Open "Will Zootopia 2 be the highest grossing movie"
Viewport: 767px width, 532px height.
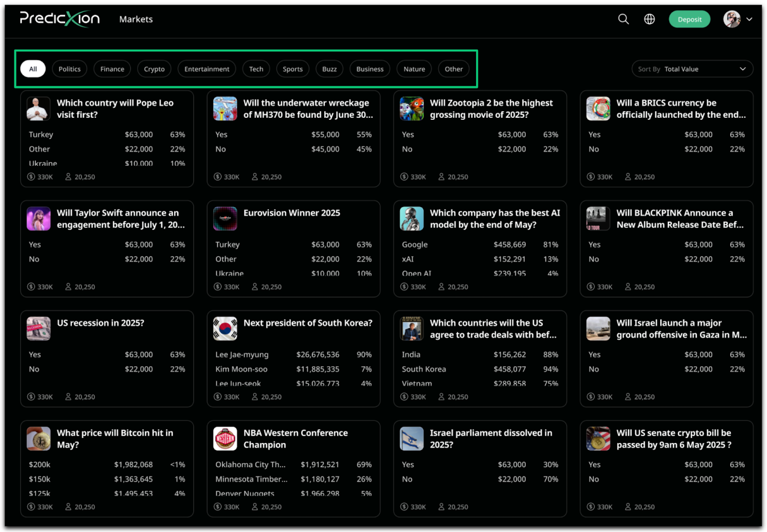click(491, 109)
